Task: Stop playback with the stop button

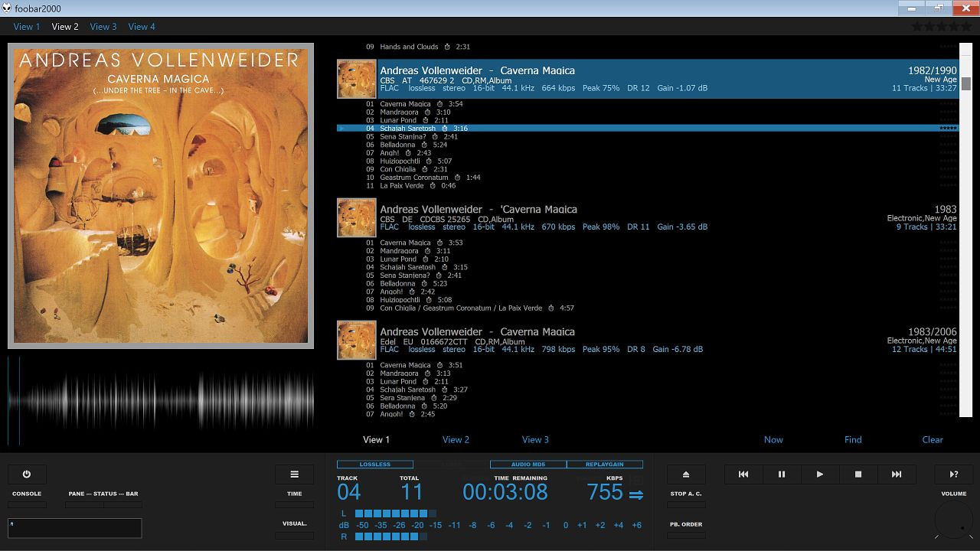Action: [858, 474]
